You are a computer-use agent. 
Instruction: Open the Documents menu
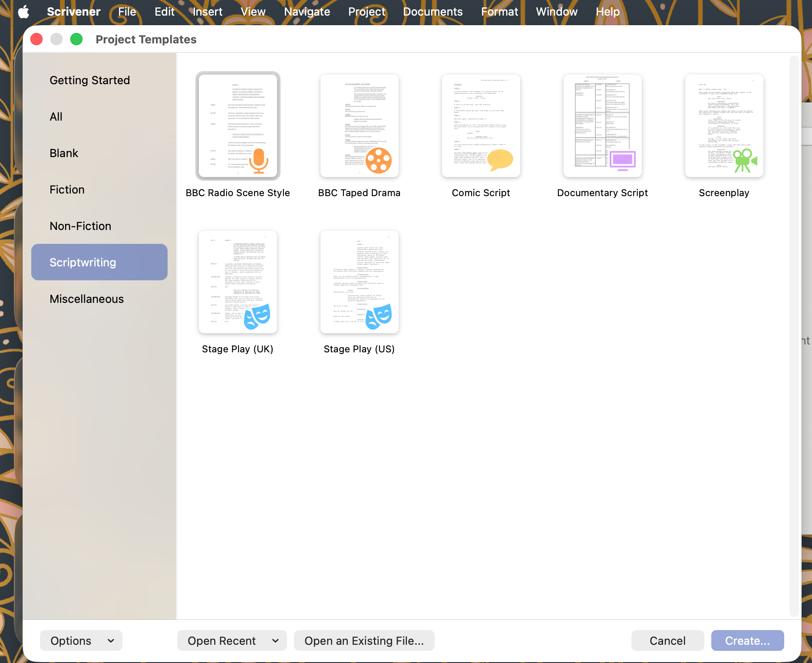433,12
